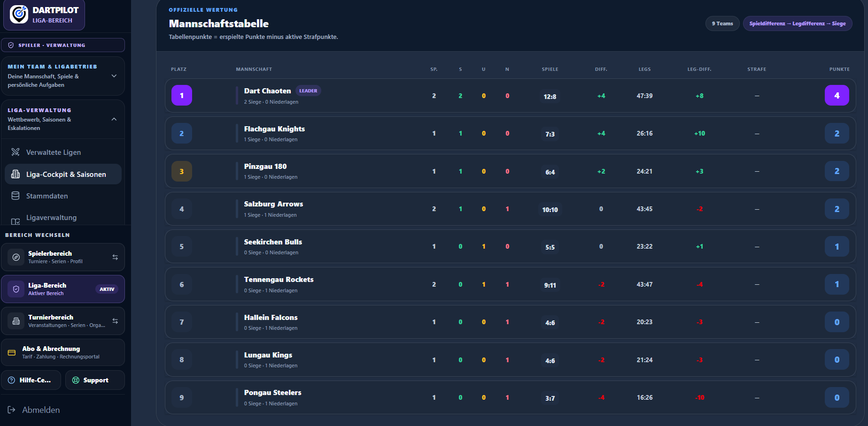Click the Pinzgau 180 team name
Screen dimensions: 868x426
[x=265, y=166]
